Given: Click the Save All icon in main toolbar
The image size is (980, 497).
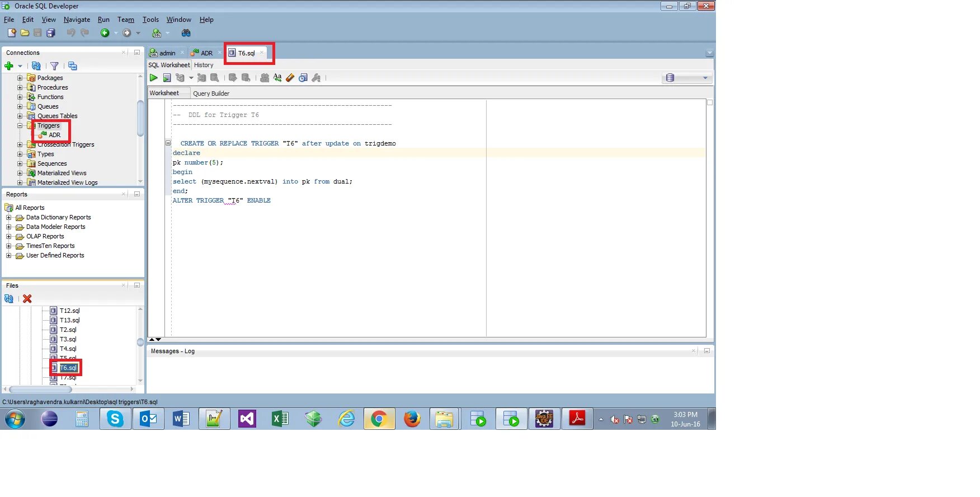Looking at the screenshot, I should (51, 33).
